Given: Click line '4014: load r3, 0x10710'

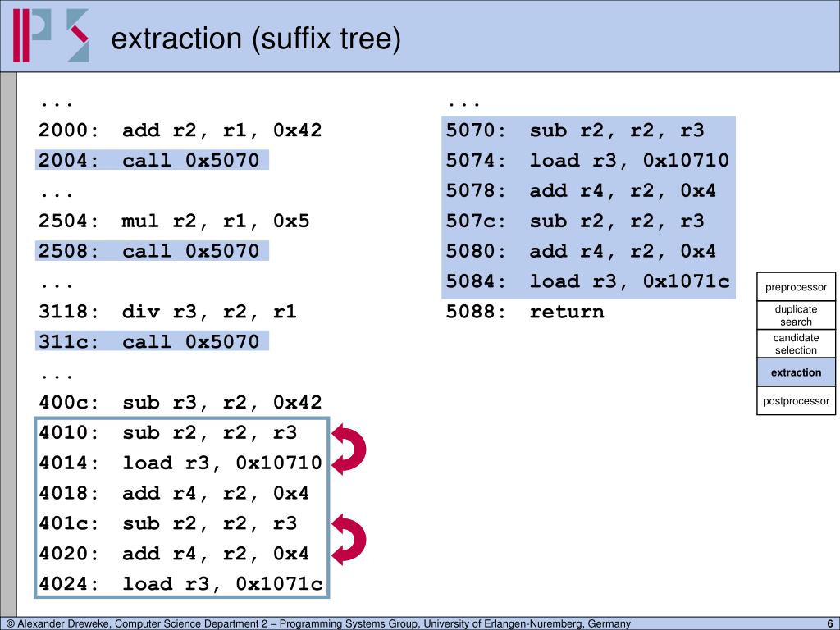Looking at the screenshot, I should coord(180,463).
